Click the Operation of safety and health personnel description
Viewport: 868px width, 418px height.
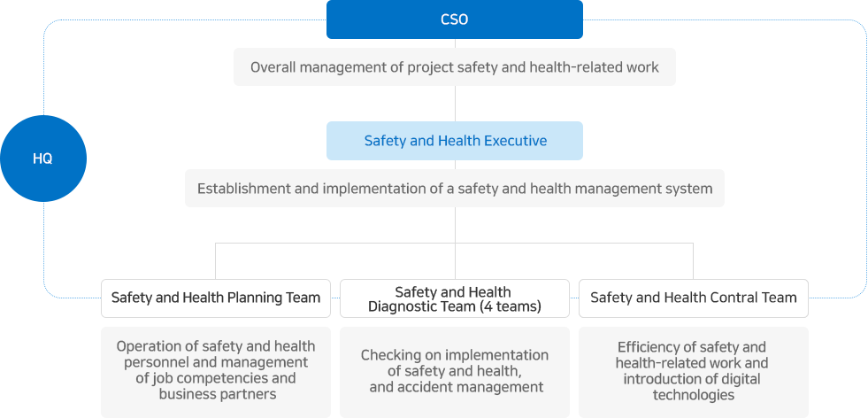click(x=216, y=370)
